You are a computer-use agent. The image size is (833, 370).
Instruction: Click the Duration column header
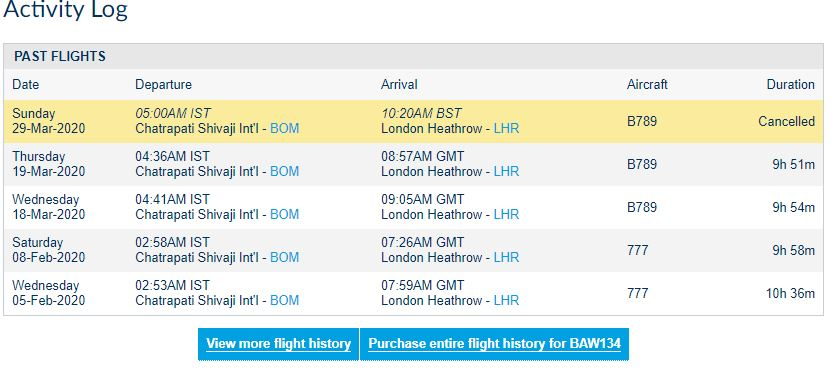click(790, 85)
